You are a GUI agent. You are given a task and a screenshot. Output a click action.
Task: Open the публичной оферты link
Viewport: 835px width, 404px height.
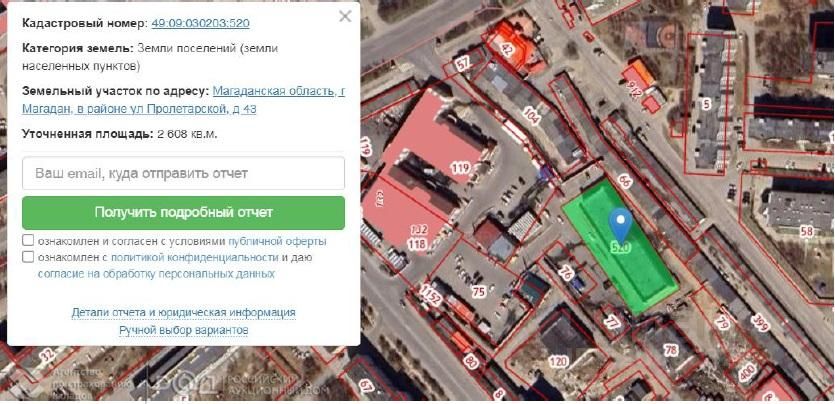pyautogui.click(x=277, y=241)
